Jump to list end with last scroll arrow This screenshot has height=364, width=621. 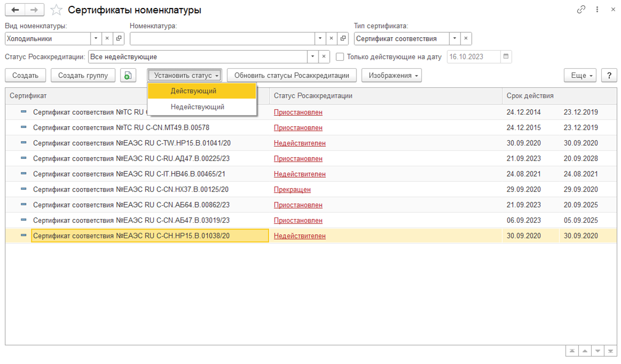(610, 351)
